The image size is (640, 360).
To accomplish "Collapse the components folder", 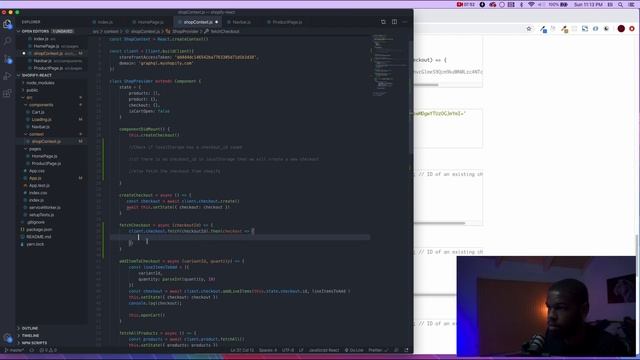I will click(x=41, y=105).
